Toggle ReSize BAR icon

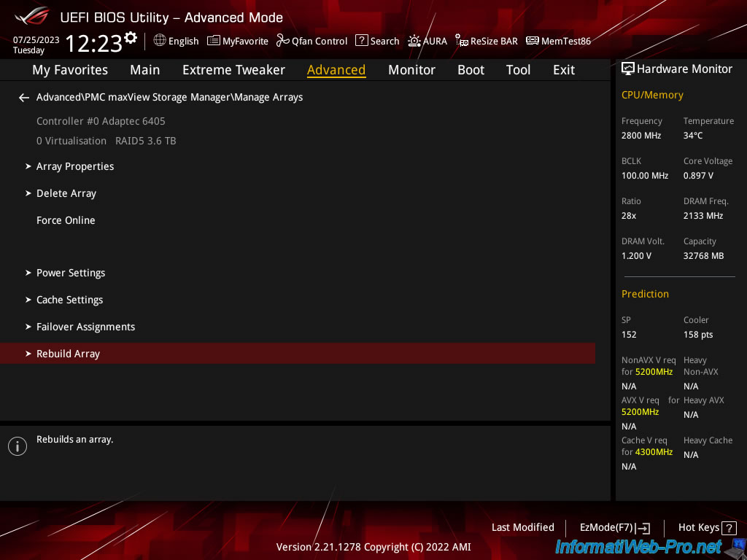[x=461, y=41]
